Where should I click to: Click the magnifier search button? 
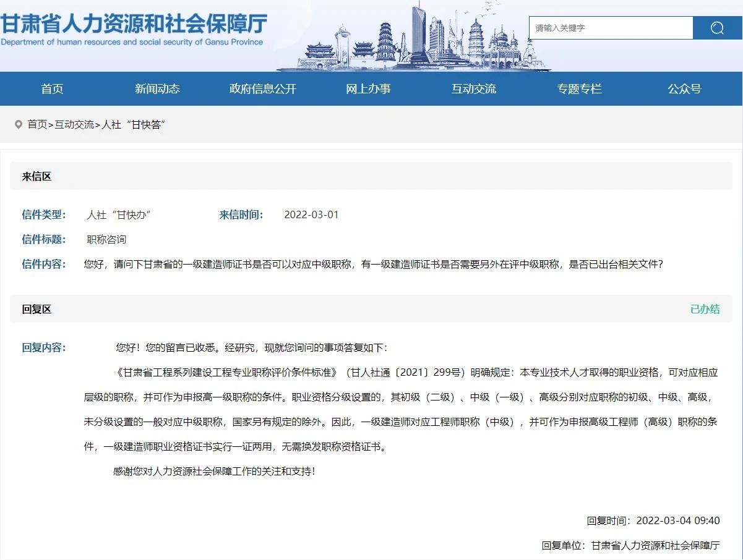click(717, 28)
